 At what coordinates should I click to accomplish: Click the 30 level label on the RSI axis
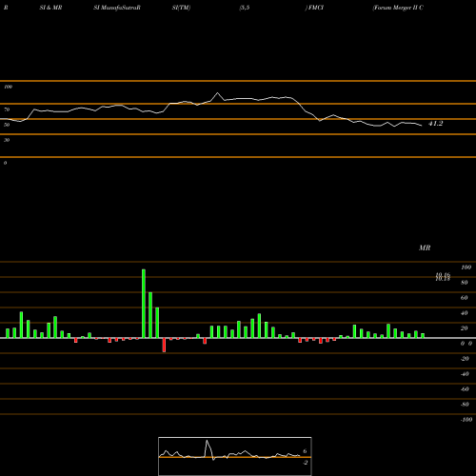7,140
